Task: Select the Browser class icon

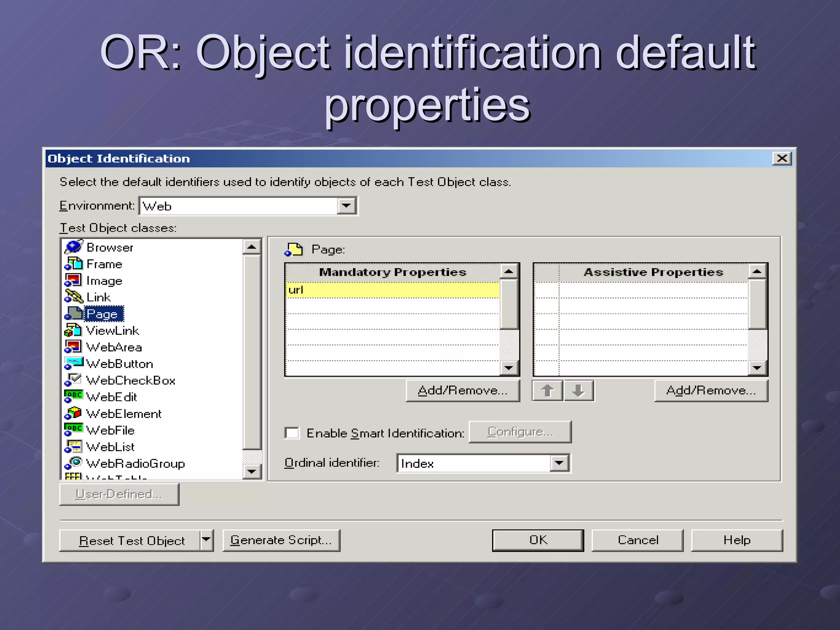Action: (74, 247)
